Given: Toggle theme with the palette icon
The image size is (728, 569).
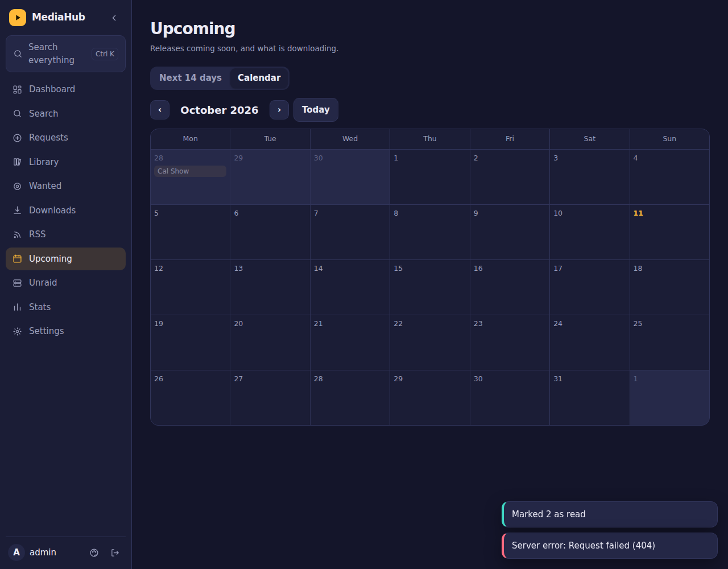Looking at the screenshot, I should click(94, 552).
